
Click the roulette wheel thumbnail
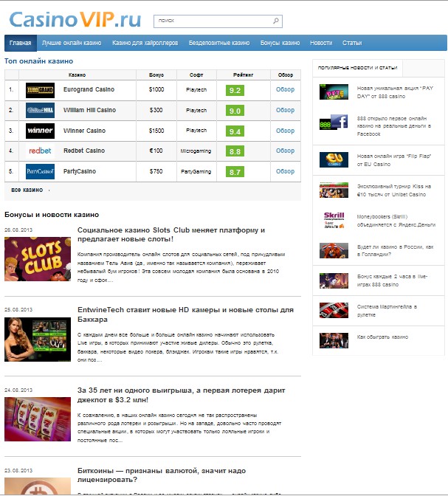click(334, 310)
